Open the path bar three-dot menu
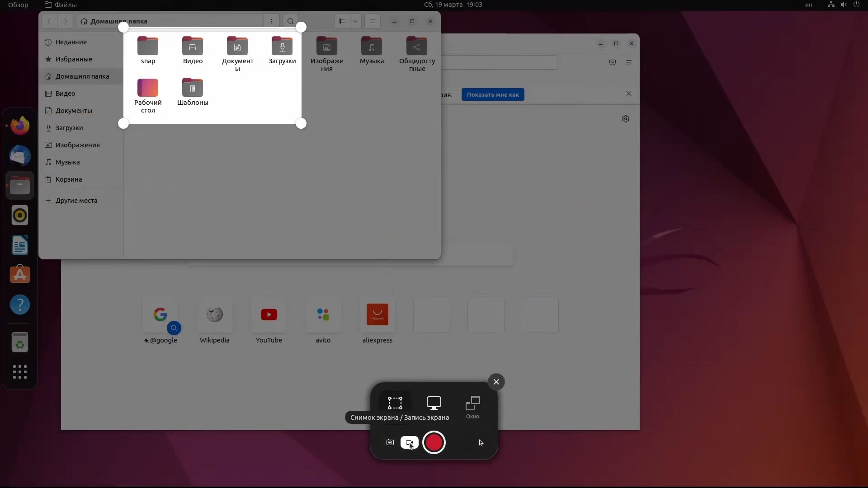This screenshot has width=868, height=488. click(x=272, y=21)
